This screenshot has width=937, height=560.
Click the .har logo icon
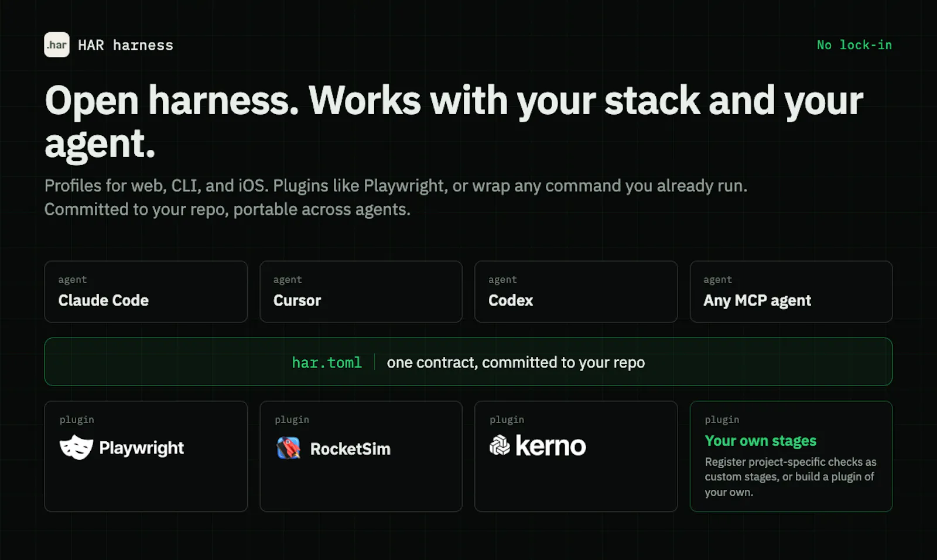tap(57, 44)
